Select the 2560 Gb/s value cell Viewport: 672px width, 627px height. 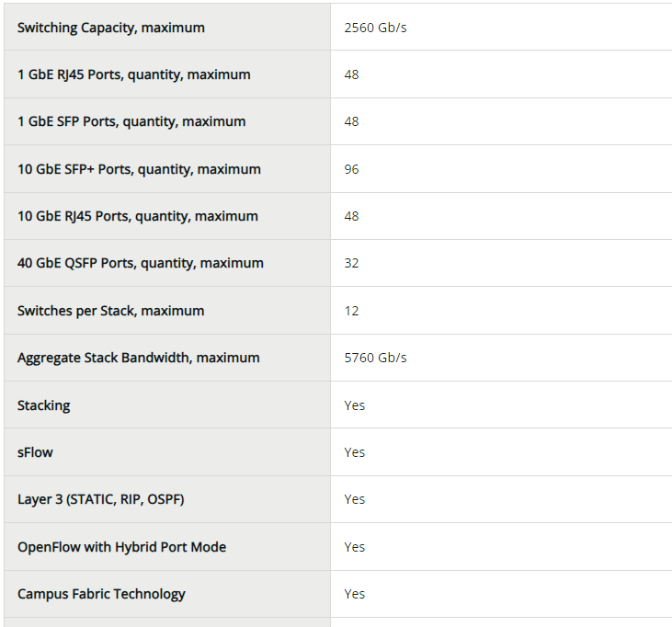pos(375,28)
